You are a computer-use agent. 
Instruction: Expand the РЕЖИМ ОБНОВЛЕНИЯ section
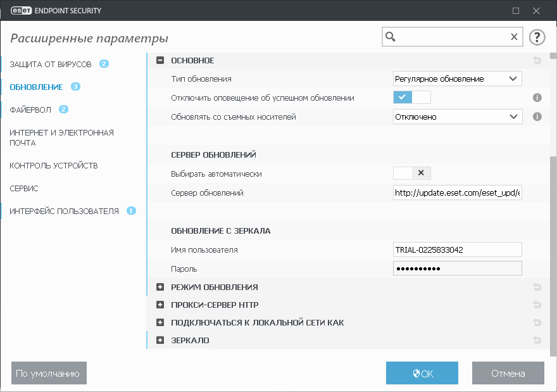click(160, 288)
